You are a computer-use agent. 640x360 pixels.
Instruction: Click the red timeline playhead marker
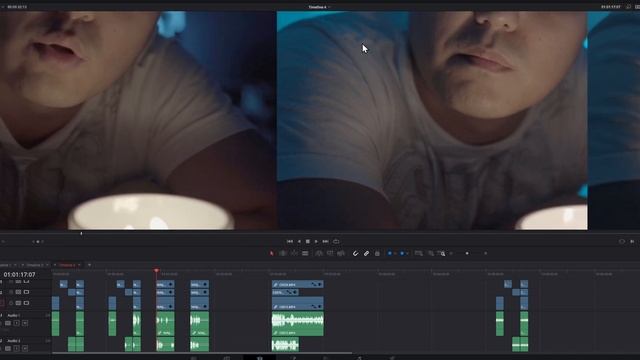(156, 271)
